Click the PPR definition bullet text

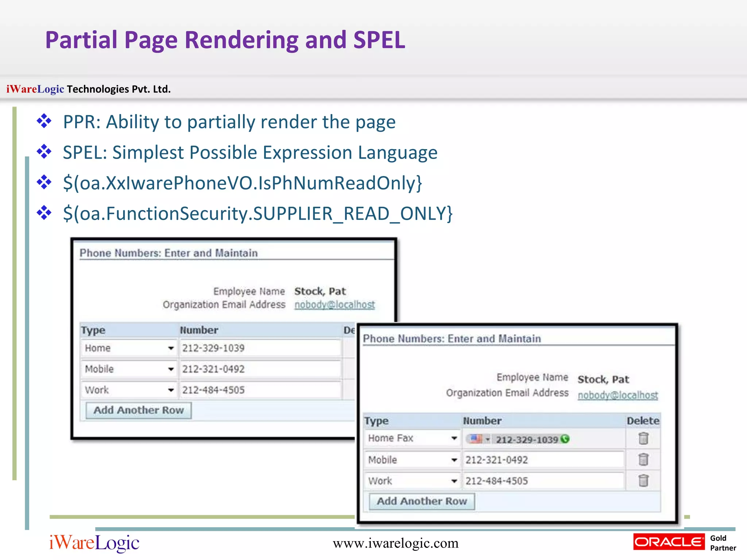coord(229,122)
